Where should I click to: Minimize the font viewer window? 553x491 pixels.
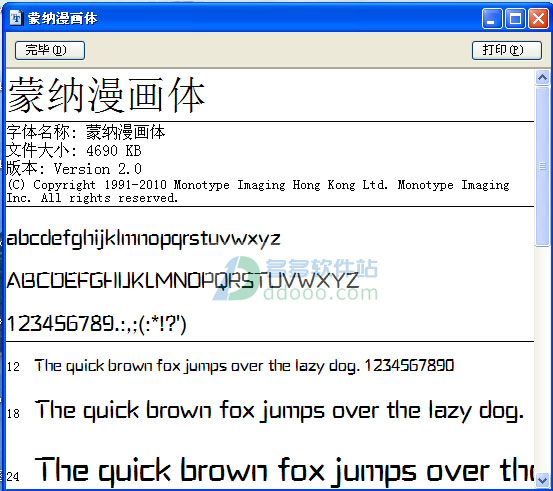coord(492,18)
